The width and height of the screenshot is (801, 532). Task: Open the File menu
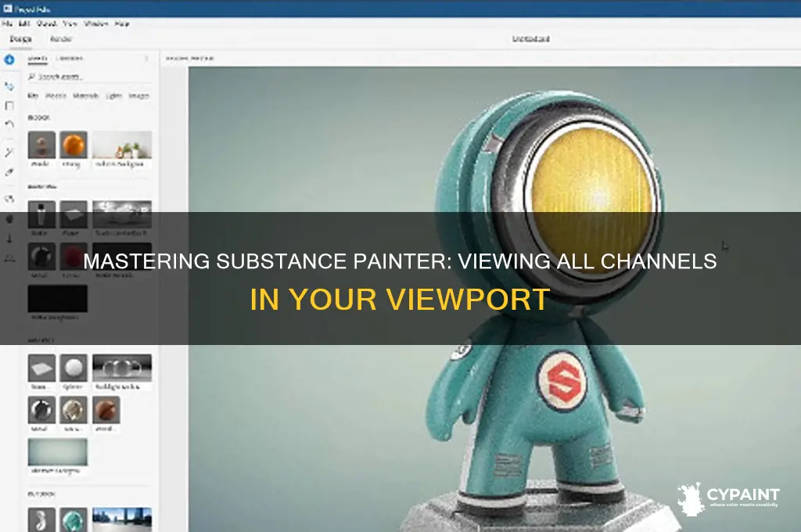pyautogui.click(x=6, y=23)
